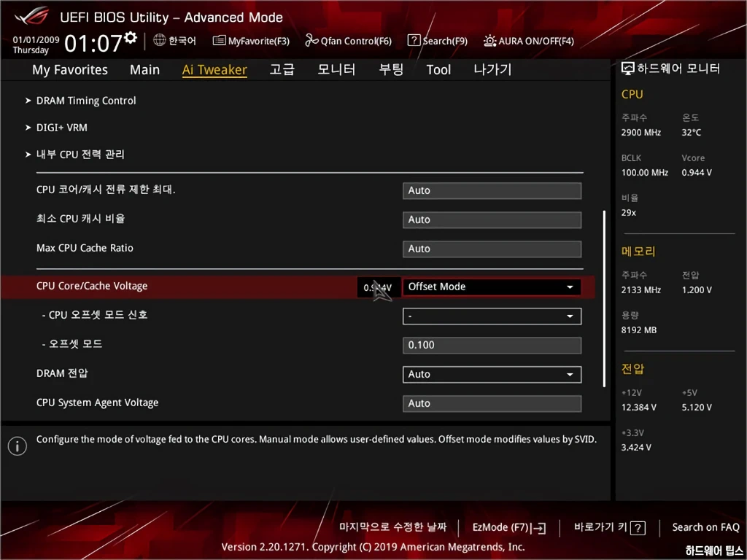This screenshot has height=560, width=747.
Task: Click the 01:07 clock time
Action: (93, 43)
